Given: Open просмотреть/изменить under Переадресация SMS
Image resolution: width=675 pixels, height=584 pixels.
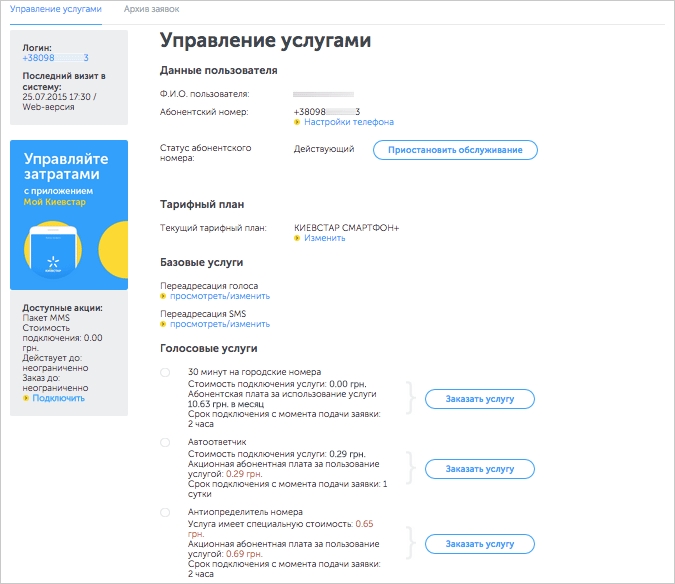Looking at the screenshot, I should [x=220, y=324].
